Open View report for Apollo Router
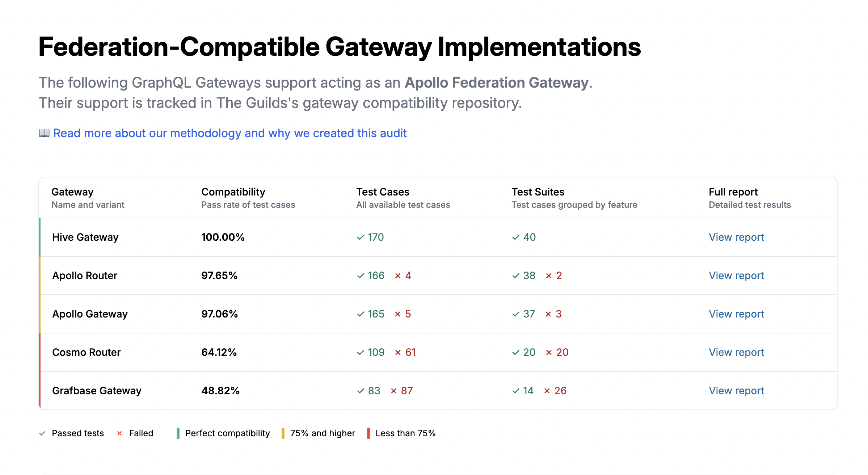Image resolution: width=868 pixels, height=475 pixels. [x=736, y=276]
